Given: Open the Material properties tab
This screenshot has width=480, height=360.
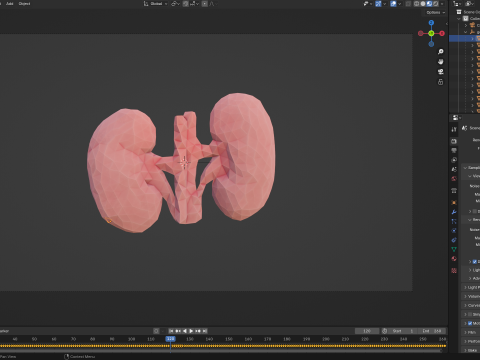Looking at the screenshot, I should [454, 259].
